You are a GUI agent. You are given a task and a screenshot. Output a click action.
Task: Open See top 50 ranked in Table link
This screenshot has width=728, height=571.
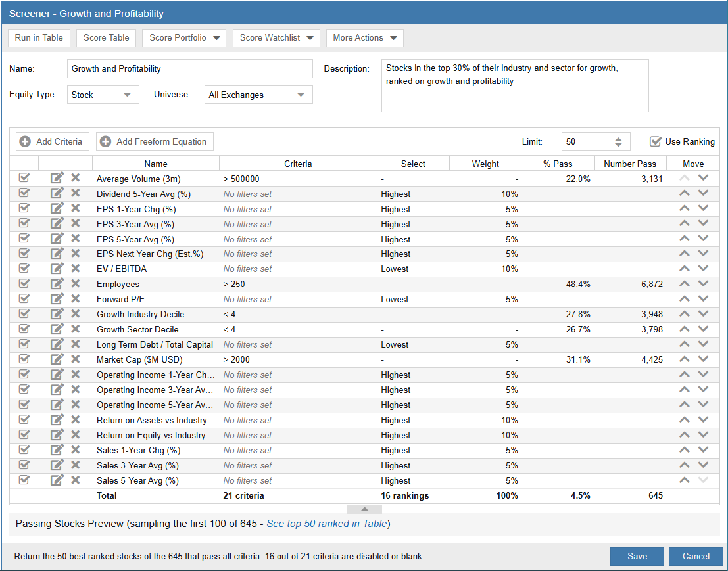pyautogui.click(x=327, y=524)
